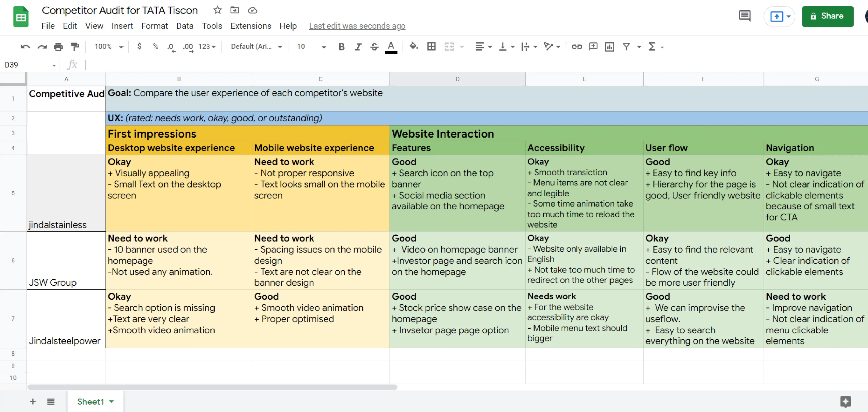The width and height of the screenshot is (868, 412).
Task: Open the text color picker
Action: coord(391,47)
